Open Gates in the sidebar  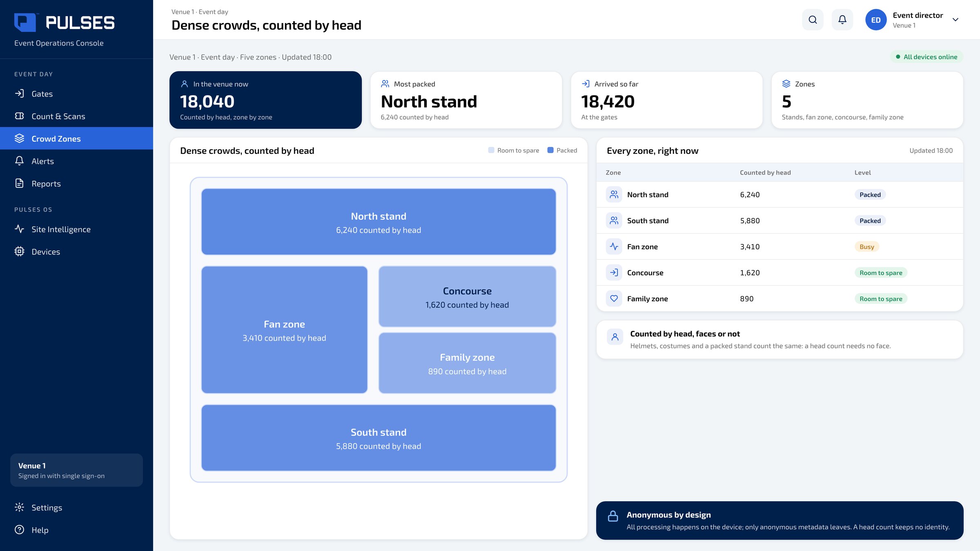click(76, 94)
